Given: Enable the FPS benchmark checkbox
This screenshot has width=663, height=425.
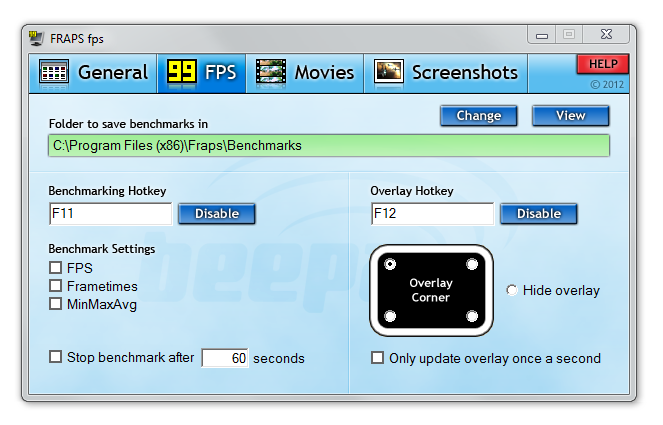Looking at the screenshot, I should tap(55, 268).
